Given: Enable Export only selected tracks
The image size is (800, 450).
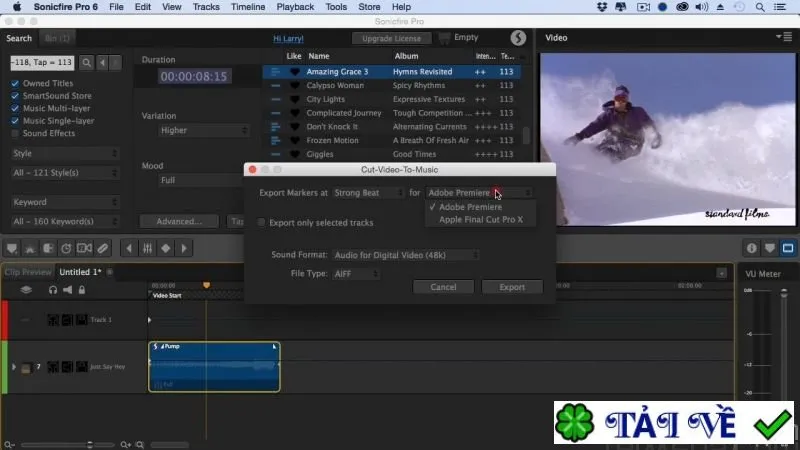Looking at the screenshot, I should [261, 222].
